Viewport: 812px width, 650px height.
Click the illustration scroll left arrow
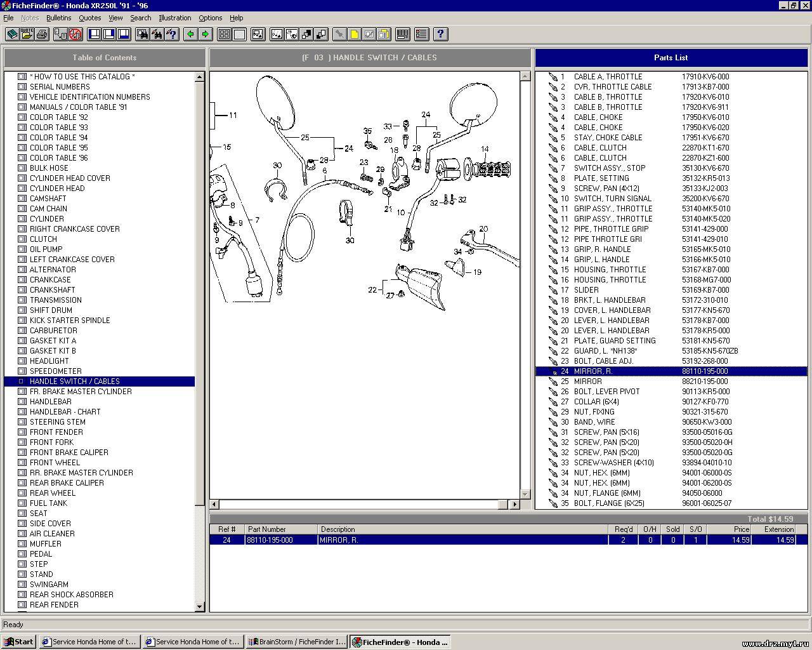pyautogui.click(x=214, y=505)
